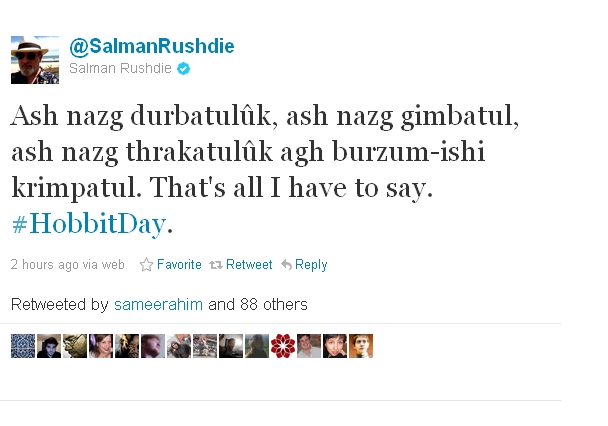Open the avatar on orange background
Image resolution: width=608 pixels, height=426 pixels.
coord(361,346)
